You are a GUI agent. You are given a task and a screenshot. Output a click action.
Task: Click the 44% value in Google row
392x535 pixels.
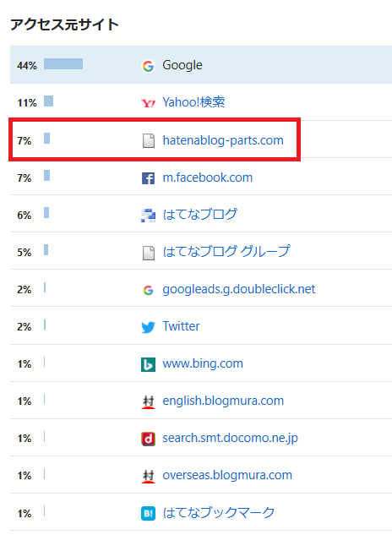(x=27, y=66)
